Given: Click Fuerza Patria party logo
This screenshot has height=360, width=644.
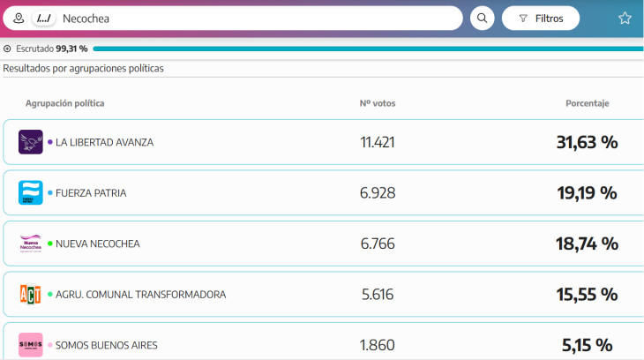Looking at the screenshot, I should click(x=30, y=192).
